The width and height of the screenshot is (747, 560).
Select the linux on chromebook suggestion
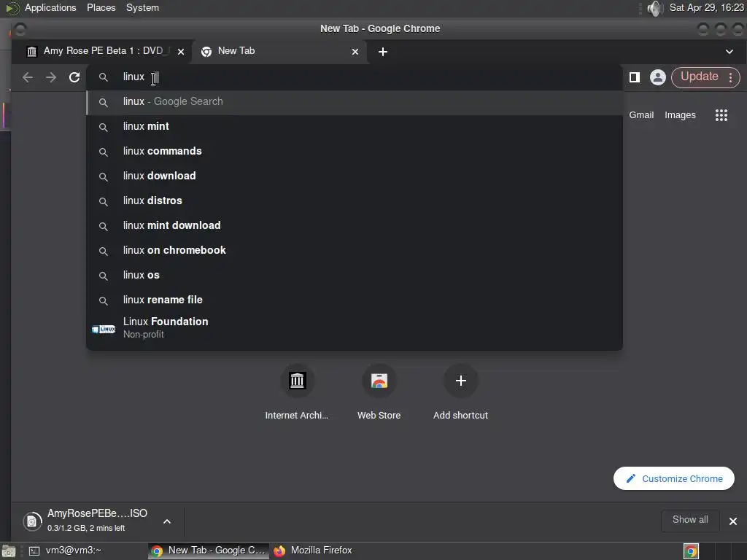coord(355,251)
